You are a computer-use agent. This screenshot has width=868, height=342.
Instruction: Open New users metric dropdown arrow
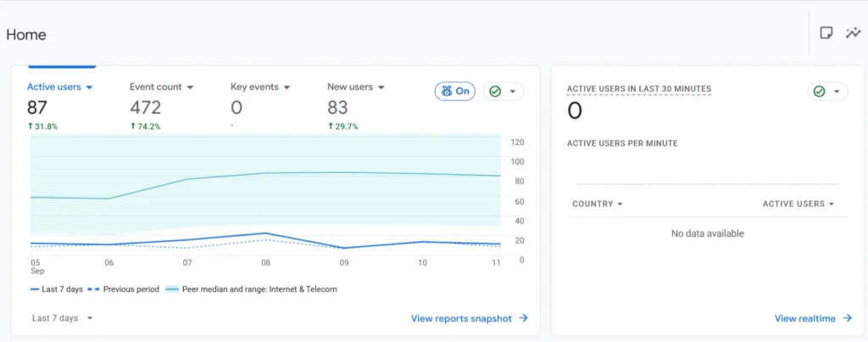(381, 87)
